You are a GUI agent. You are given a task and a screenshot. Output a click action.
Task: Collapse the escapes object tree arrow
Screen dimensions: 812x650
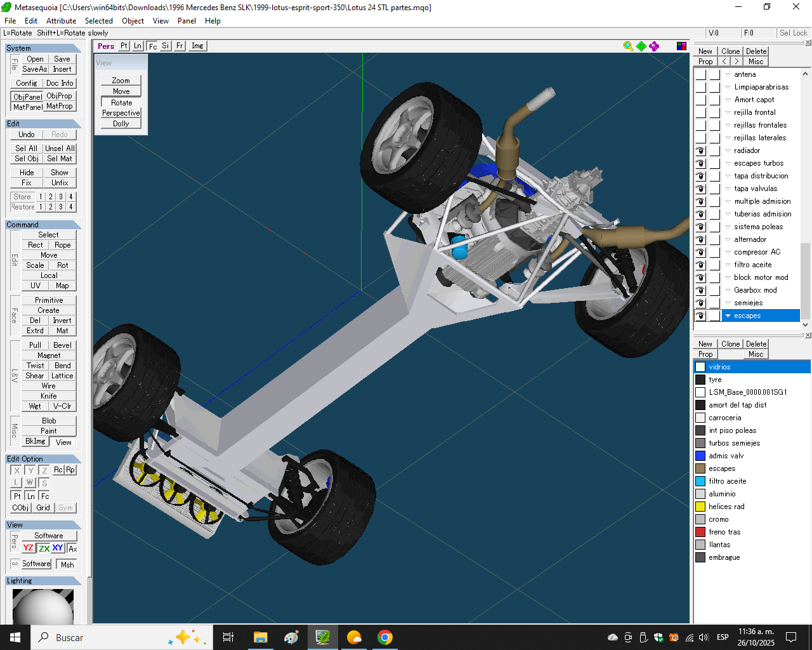[x=728, y=316]
